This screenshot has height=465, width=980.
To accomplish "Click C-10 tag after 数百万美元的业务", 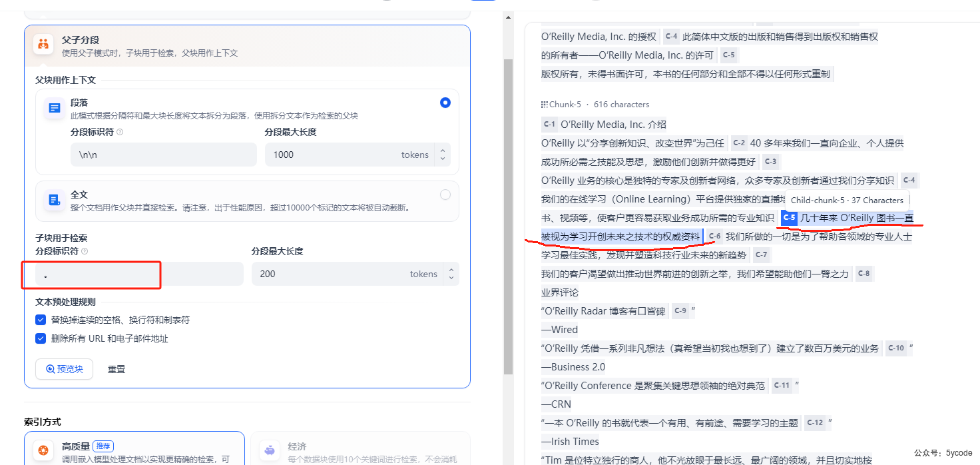I will click(x=896, y=348).
